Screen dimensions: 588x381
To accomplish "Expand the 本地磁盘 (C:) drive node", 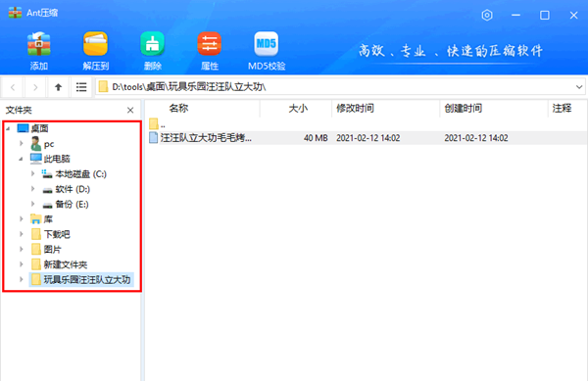I will click(33, 173).
